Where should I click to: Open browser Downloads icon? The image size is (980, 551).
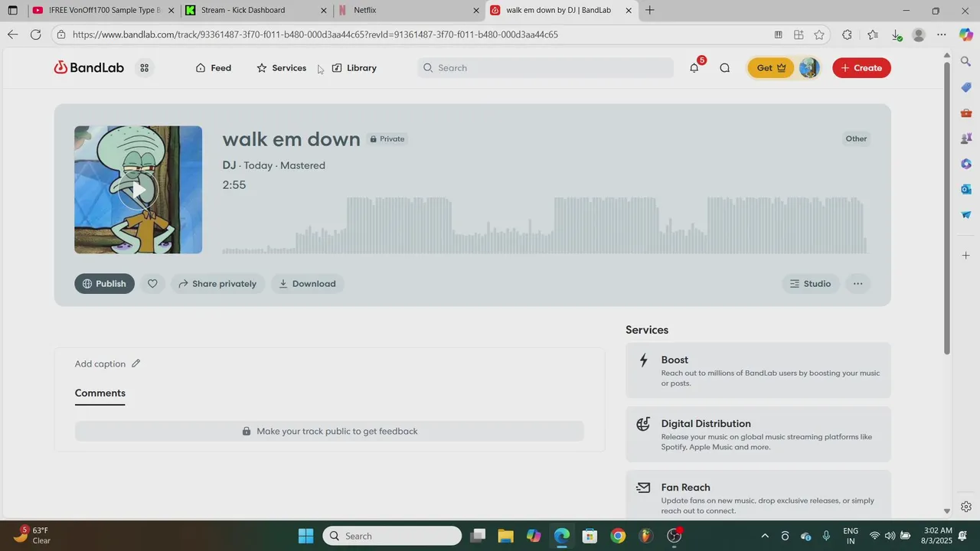(897, 34)
